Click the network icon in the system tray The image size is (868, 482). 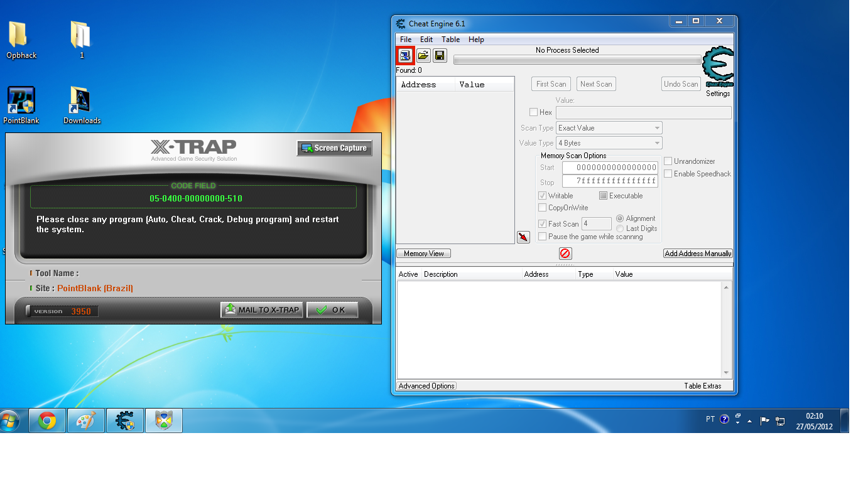point(780,420)
